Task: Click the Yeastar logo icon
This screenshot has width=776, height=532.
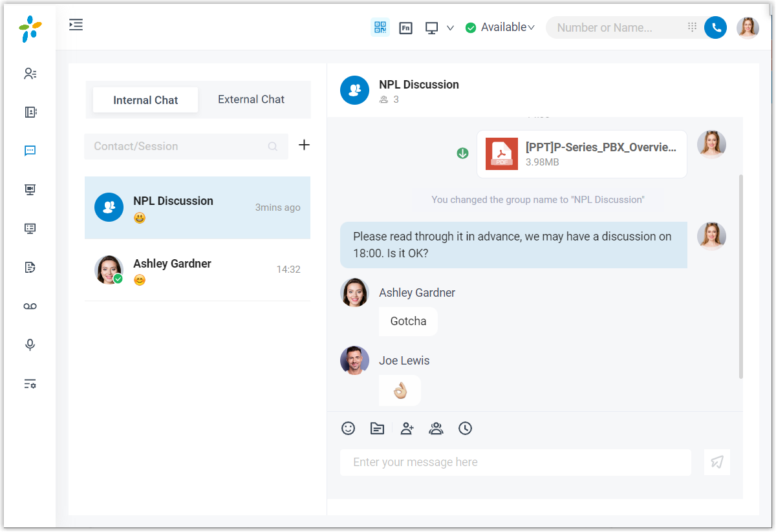Action: [30, 29]
